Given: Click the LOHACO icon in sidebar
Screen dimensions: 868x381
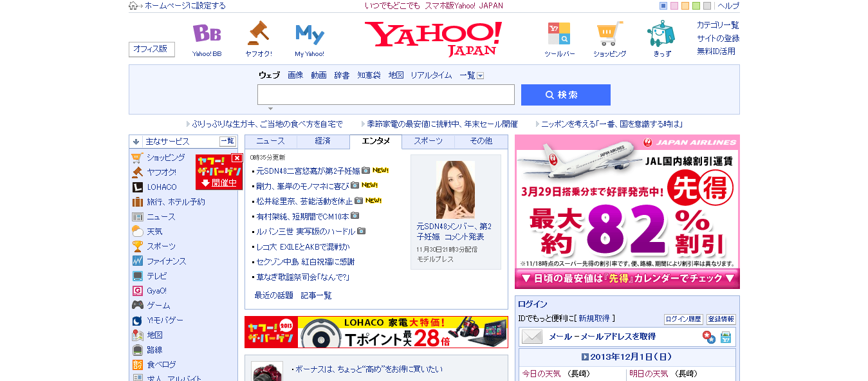Looking at the screenshot, I should [137, 187].
